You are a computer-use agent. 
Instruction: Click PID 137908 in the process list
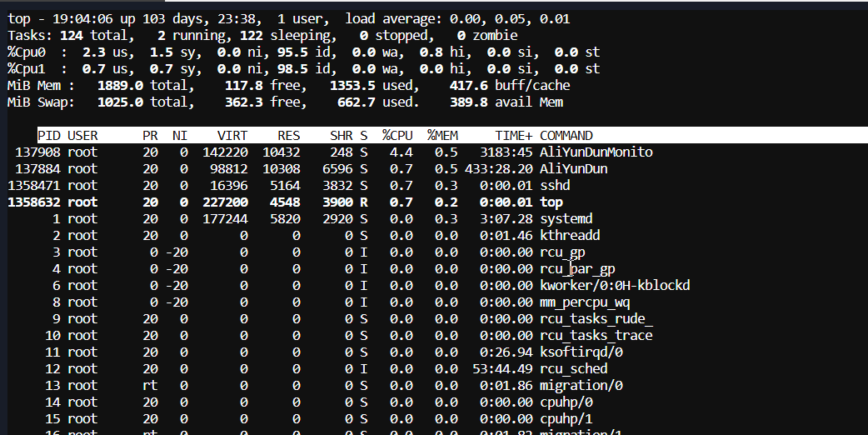[38, 152]
